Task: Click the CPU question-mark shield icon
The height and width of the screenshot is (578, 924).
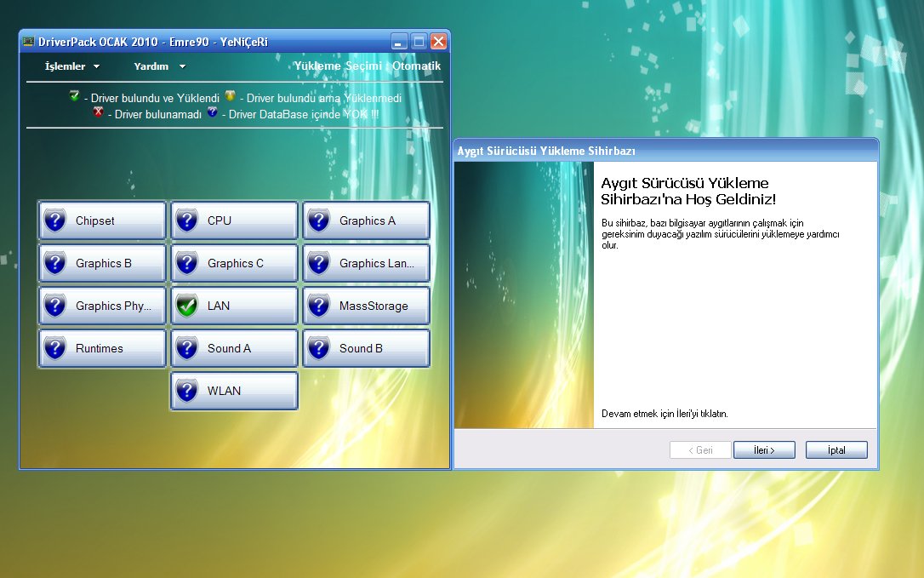Action: click(187, 220)
